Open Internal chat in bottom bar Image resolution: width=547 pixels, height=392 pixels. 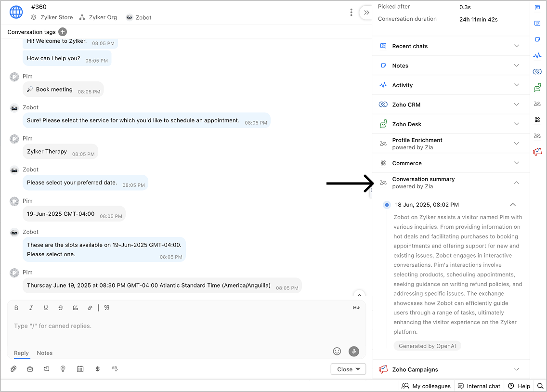point(479,386)
